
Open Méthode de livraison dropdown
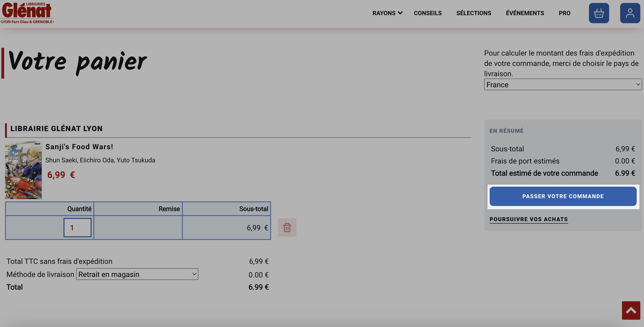click(x=137, y=274)
